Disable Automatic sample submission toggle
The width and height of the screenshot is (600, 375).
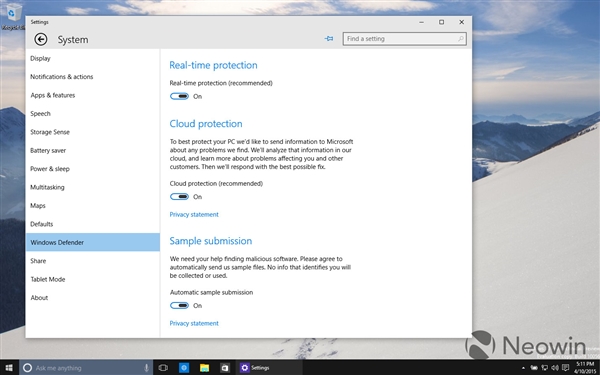[179, 305]
